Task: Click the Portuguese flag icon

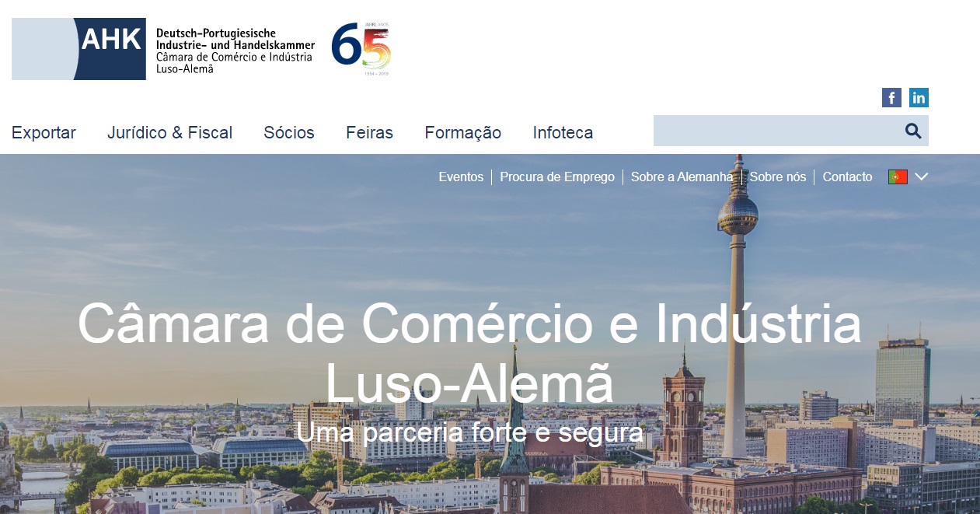Action: point(898,177)
